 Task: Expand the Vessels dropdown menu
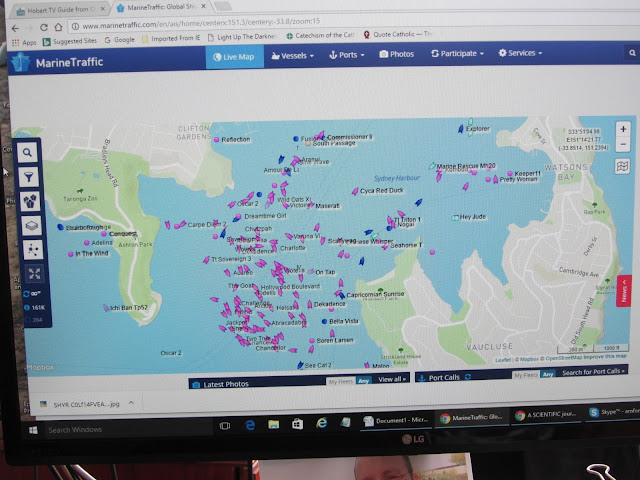(x=293, y=56)
